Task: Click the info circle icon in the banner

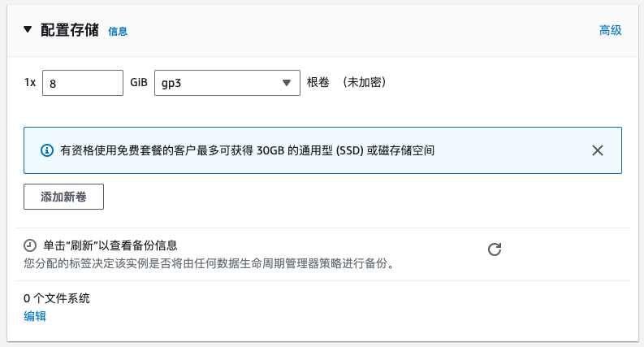Action: tap(47, 150)
